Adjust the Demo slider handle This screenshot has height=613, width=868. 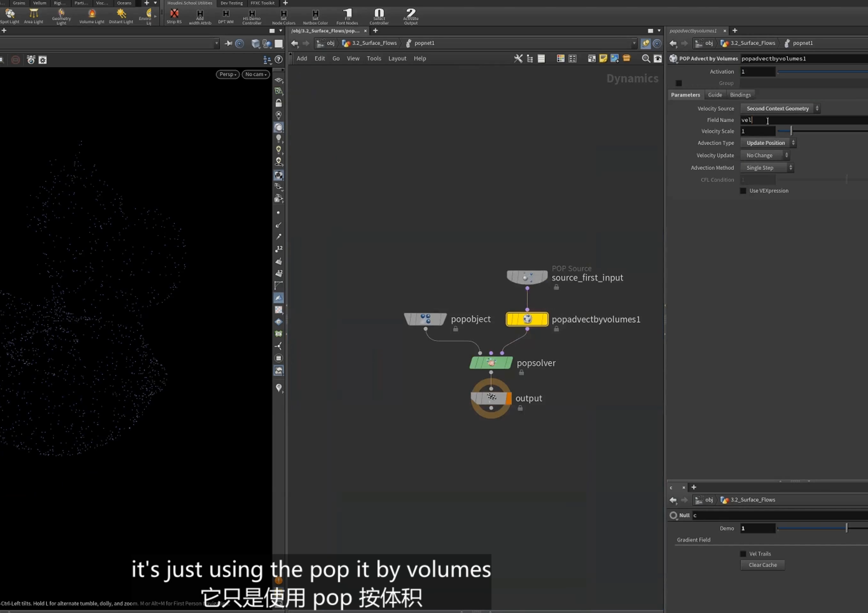tap(846, 528)
